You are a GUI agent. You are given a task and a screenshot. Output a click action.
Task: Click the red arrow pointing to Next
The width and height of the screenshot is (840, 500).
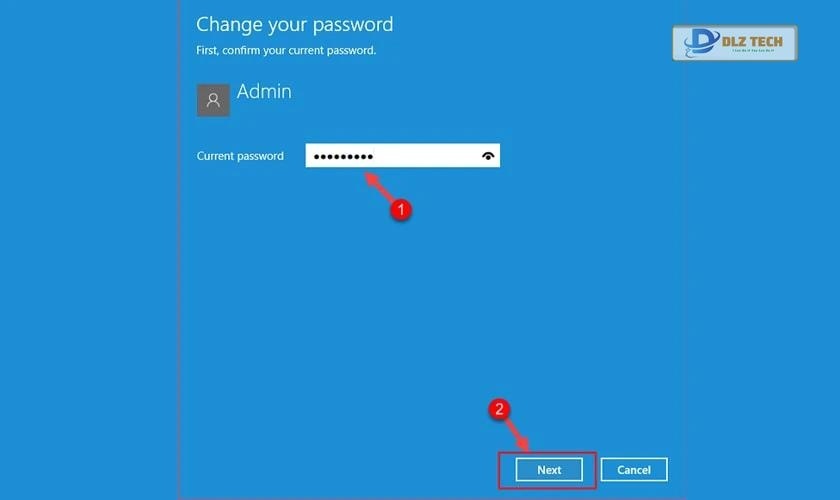pos(517,435)
